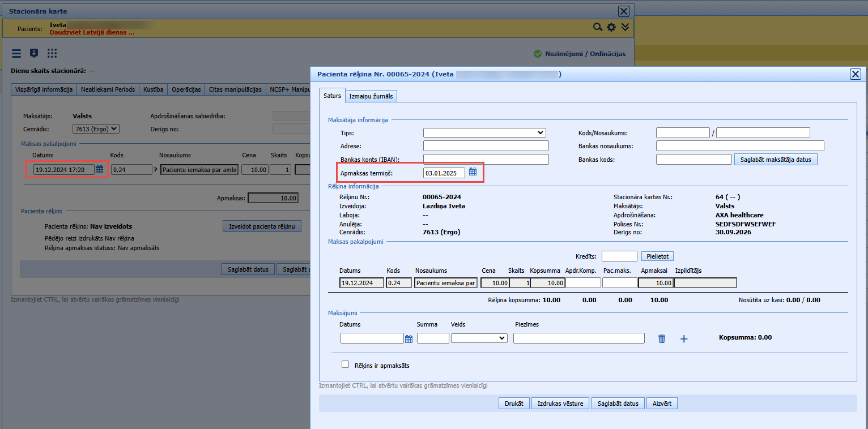Open Tips dropdown in Maksātāja informācija
The height and width of the screenshot is (429, 868).
click(484, 133)
